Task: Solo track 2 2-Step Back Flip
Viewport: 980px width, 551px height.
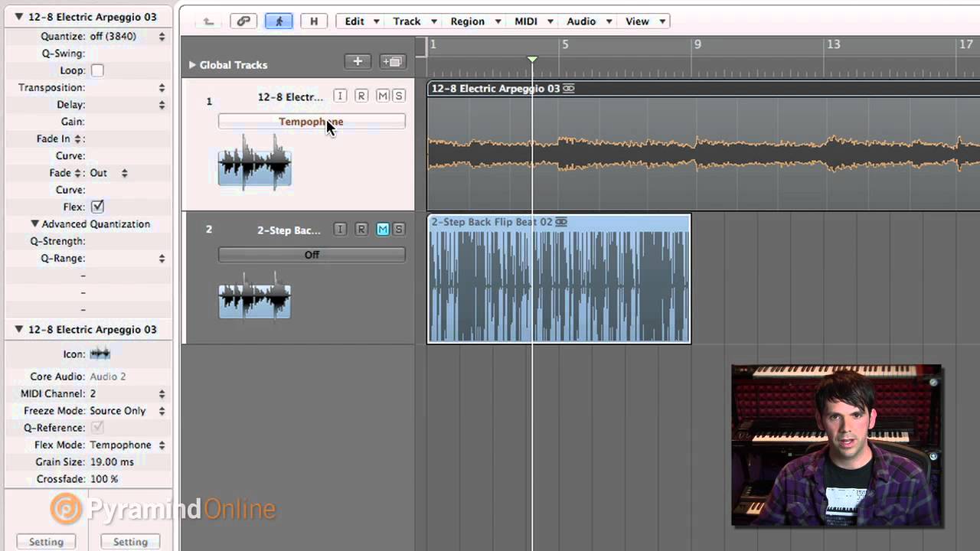Action: [398, 229]
